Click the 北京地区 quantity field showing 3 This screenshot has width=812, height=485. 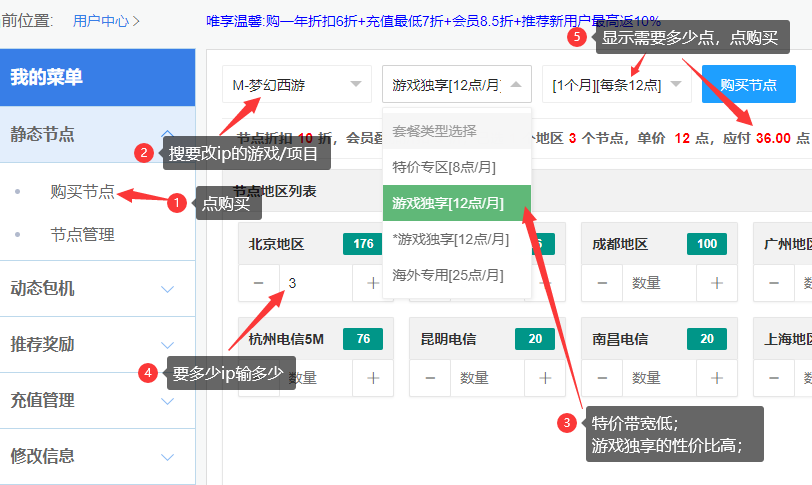316,283
